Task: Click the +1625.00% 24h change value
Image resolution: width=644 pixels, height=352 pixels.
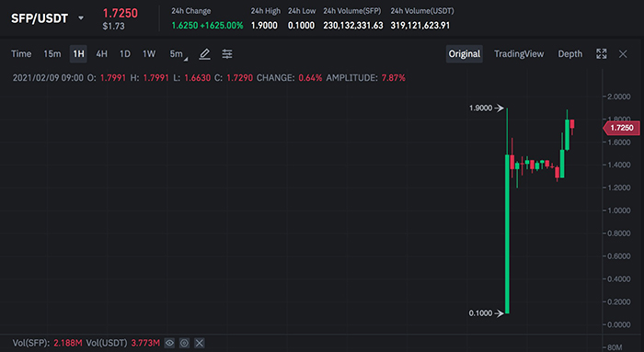Action: (x=222, y=26)
